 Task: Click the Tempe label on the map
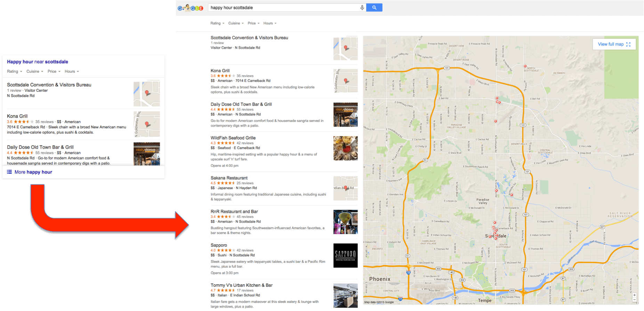(485, 301)
